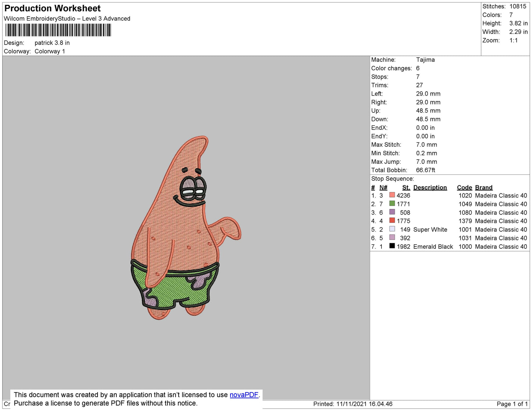Select the green swatch for code 1049

[392, 203]
